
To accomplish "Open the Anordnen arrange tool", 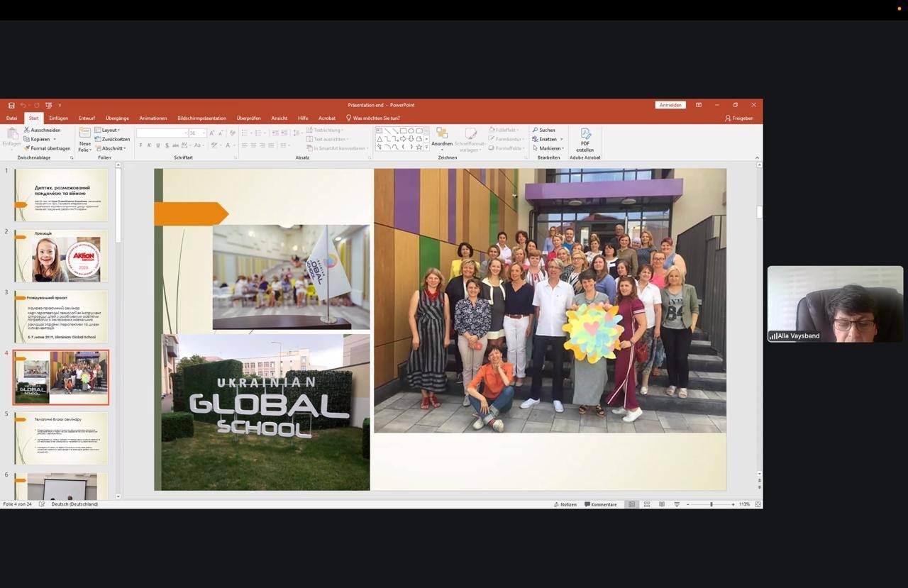I will coord(442,138).
